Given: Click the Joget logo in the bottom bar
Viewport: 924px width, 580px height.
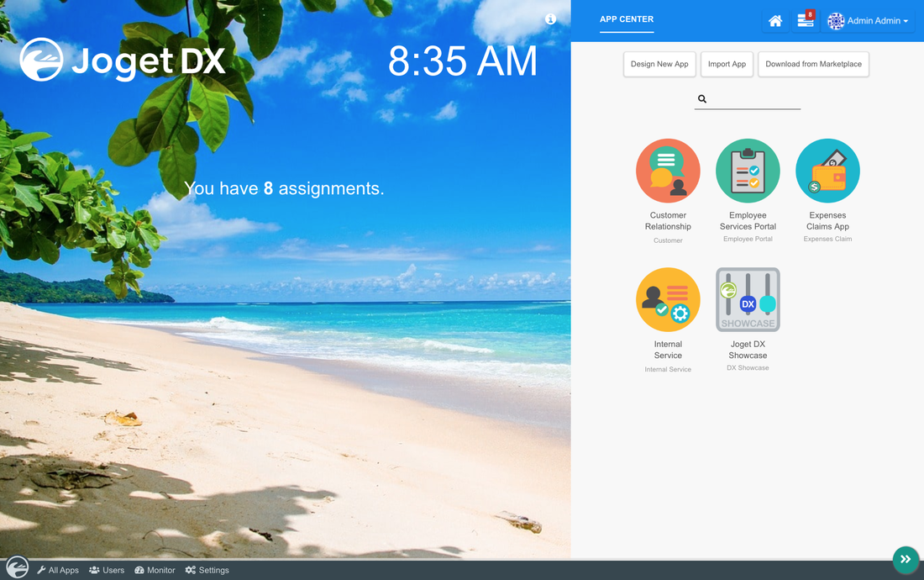Looking at the screenshot, I should coord(17,567).
